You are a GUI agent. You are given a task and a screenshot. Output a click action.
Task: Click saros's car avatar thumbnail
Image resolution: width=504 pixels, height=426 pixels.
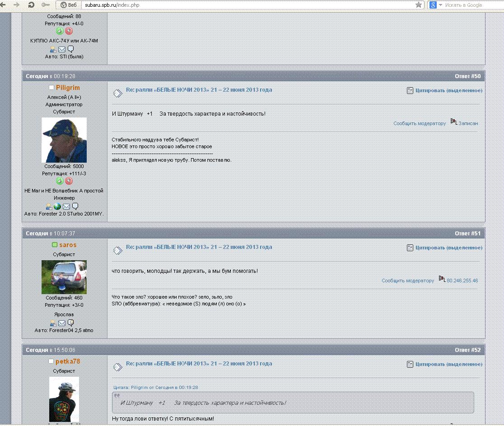64,277
